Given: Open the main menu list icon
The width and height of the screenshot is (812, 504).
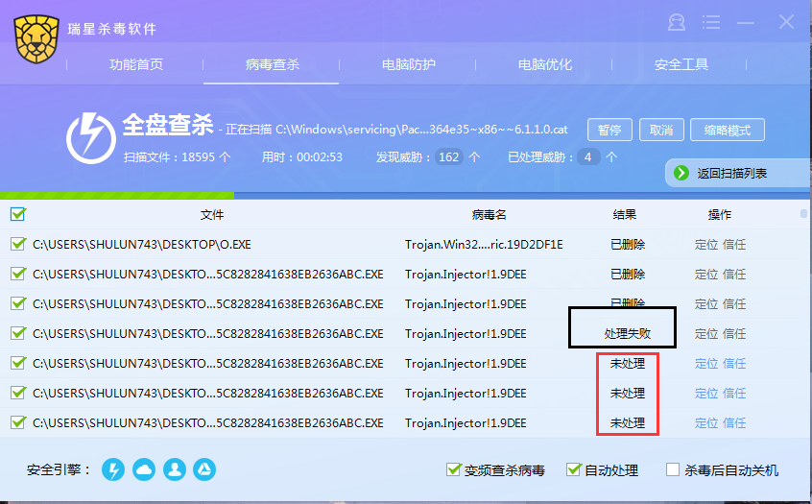Looking at the screenshot, I should click(711, 22).
